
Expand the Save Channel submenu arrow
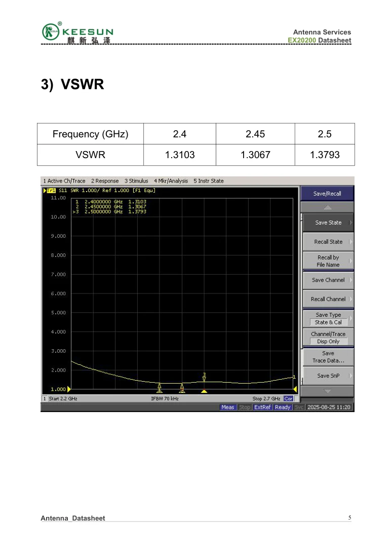click(350, 280)
